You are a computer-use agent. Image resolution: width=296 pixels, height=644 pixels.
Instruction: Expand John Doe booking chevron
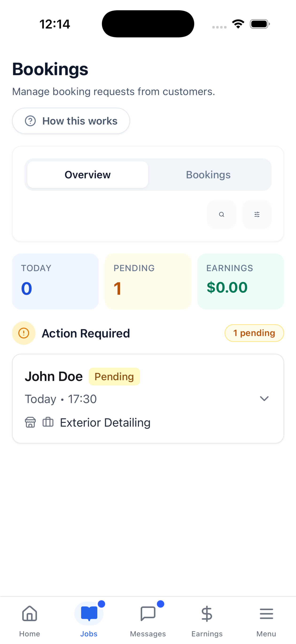264,398
